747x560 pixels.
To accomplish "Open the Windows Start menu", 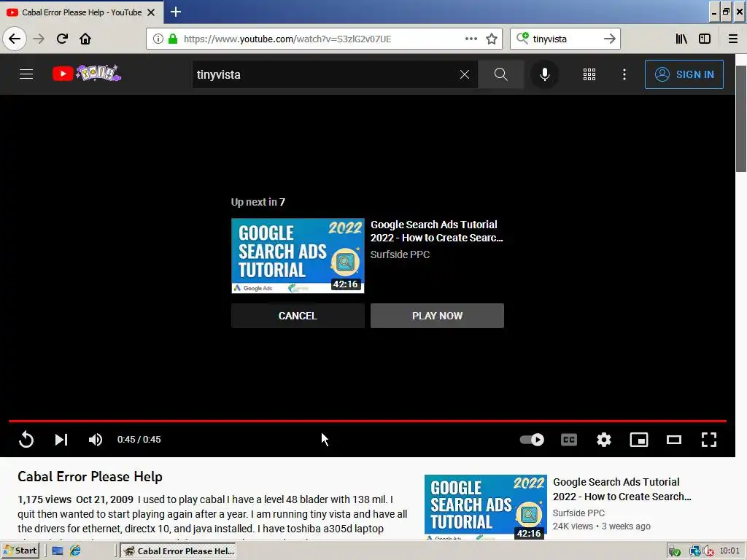I will click(20, 551).
